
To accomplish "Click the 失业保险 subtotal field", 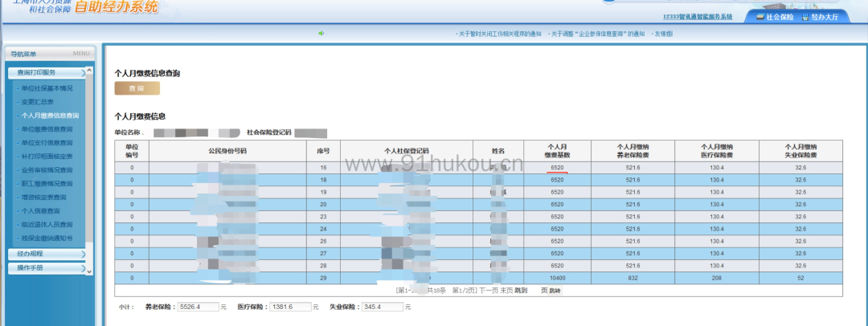I will point(382,307).
